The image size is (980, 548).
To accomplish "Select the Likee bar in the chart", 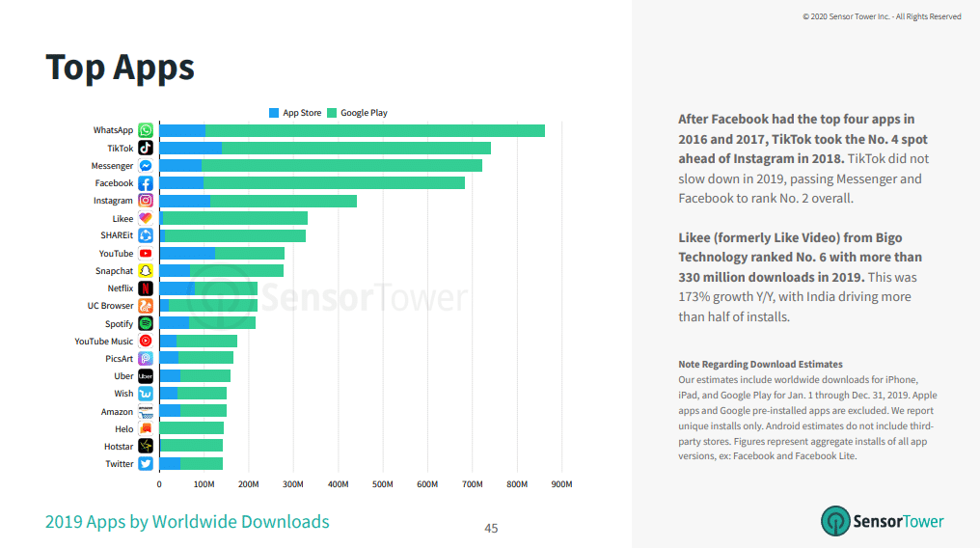I will pos(234,218).
